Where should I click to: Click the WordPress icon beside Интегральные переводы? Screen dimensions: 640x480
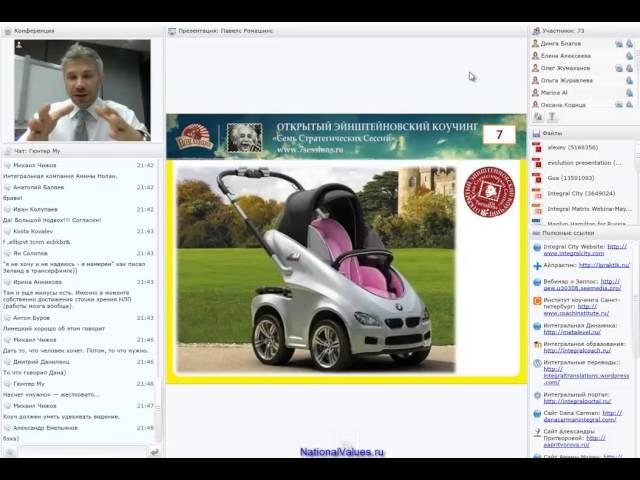tap(537, 363)
